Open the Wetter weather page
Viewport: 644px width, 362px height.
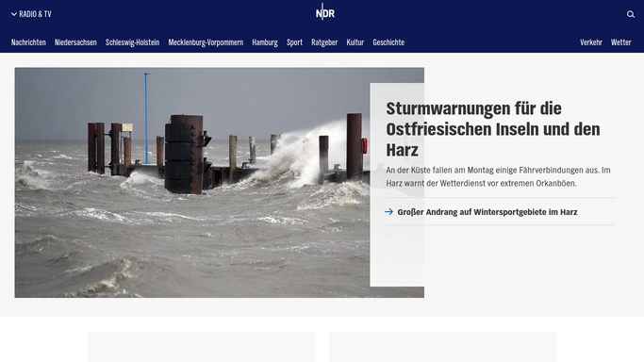pos(621,42)
